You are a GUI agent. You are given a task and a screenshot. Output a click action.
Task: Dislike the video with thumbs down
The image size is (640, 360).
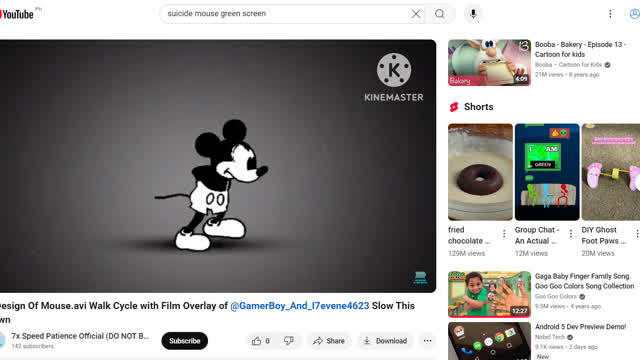(289, 340)
